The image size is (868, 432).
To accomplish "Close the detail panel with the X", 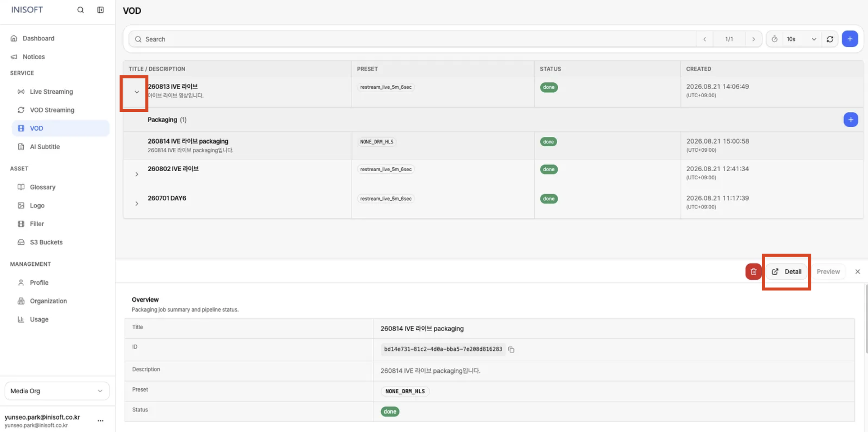I will [857, 272].
